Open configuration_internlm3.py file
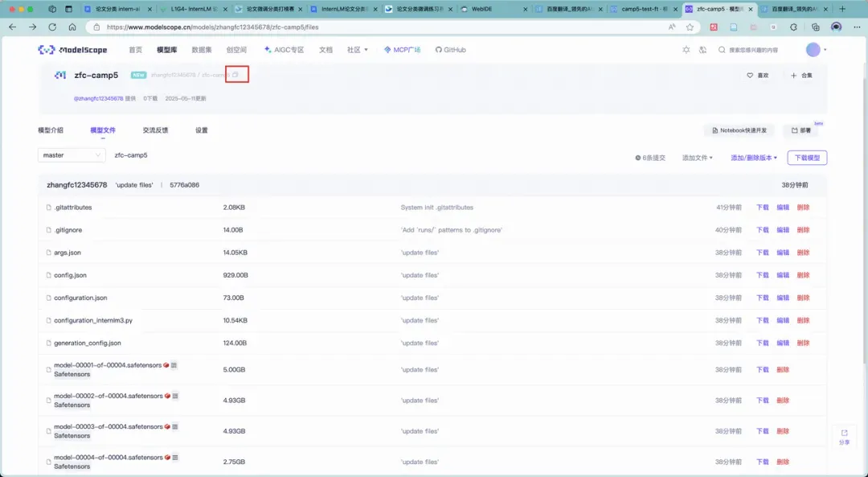This screenshot has height=477, width=868. 93,321
